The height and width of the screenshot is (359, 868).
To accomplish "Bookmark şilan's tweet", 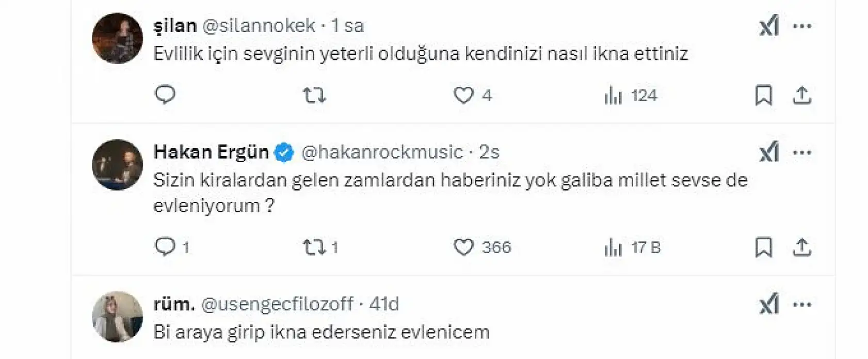I will (x=763, y=95).
